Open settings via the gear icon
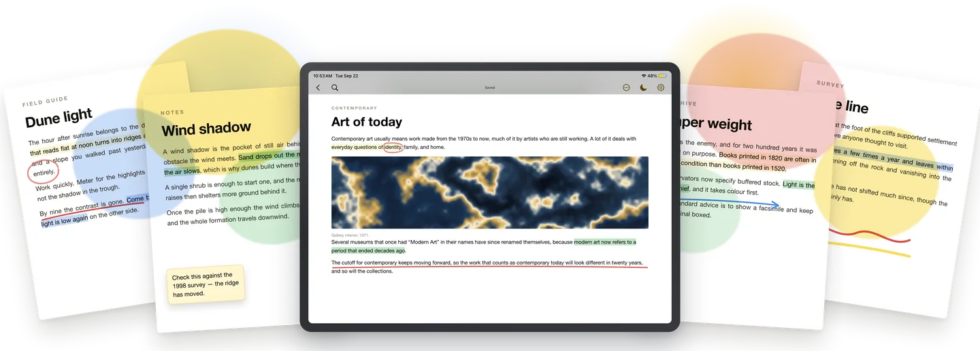Screen dimensions: 980x351 click(660, 88)
